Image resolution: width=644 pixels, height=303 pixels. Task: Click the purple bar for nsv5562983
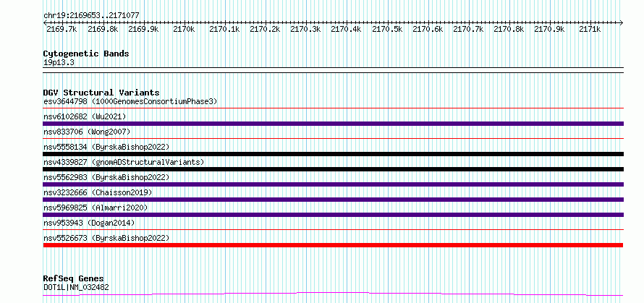333,184
